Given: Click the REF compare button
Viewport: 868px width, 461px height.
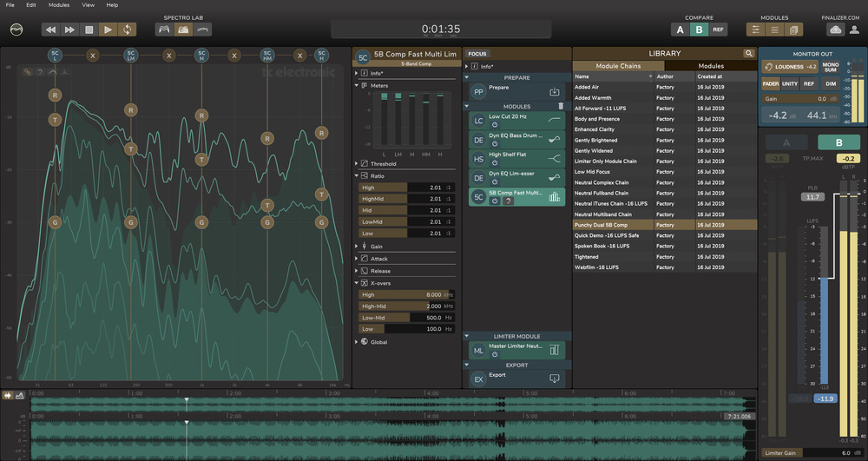Looking at the screenshot, I should (x=718, y=30).
